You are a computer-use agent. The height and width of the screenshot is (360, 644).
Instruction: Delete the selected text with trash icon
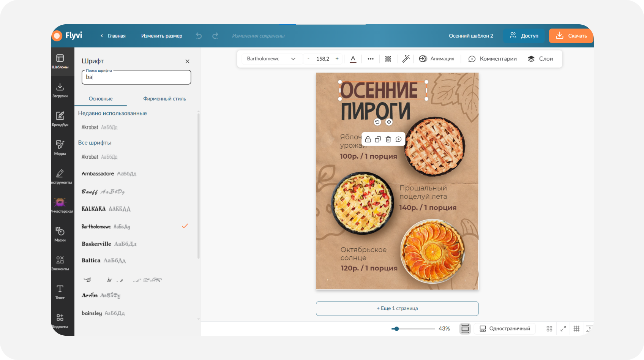tap(388, 139)
